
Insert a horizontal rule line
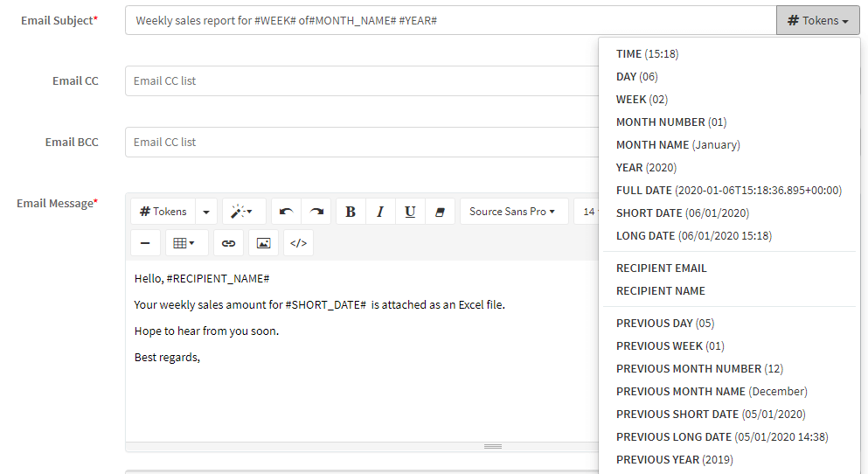(145, 243)
